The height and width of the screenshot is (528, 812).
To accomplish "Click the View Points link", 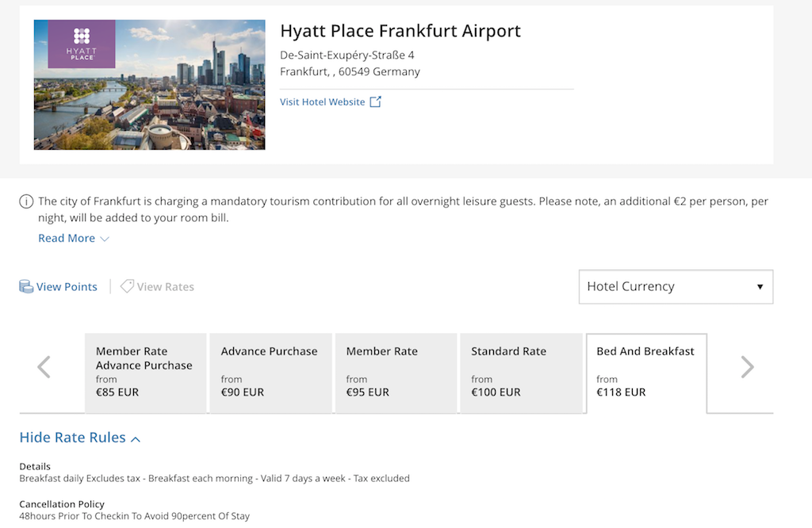I will click(x=67, y=287).
